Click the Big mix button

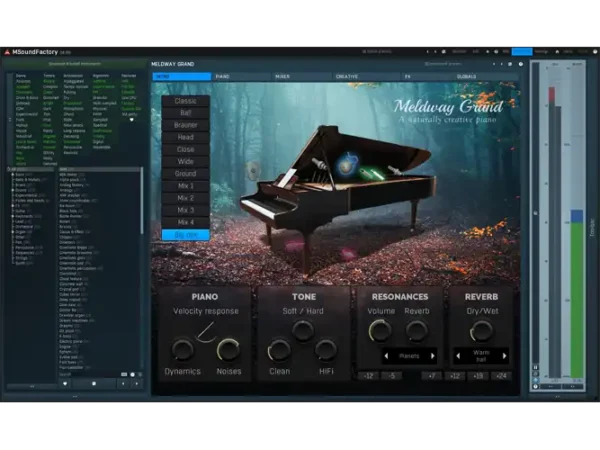(186, 235)
